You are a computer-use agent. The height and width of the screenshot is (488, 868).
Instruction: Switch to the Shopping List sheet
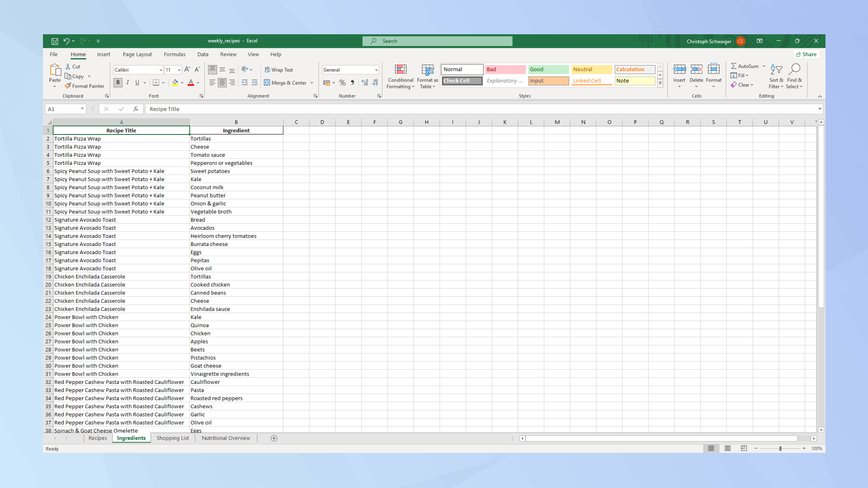[173, 438]
